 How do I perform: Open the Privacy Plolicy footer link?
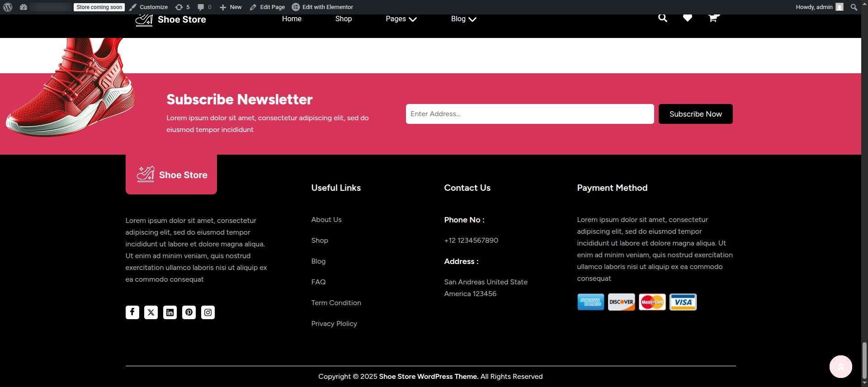pos(334,324)
